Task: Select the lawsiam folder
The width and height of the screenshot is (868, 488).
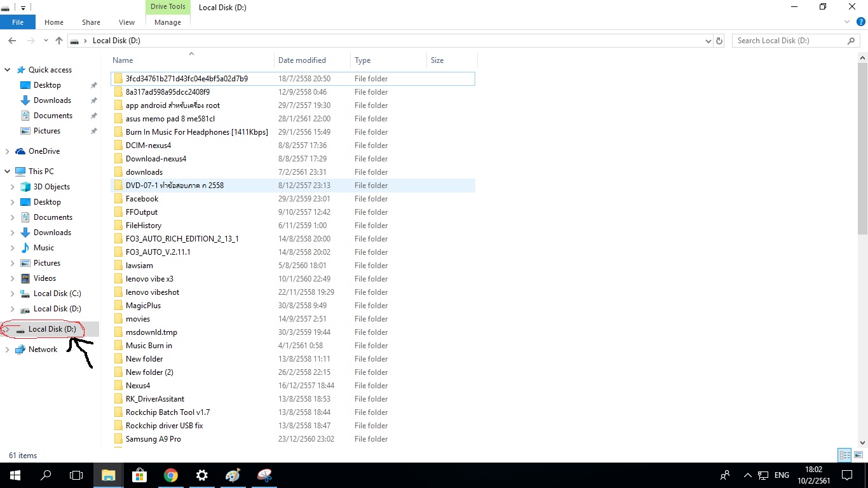Action: coord(293,266)
